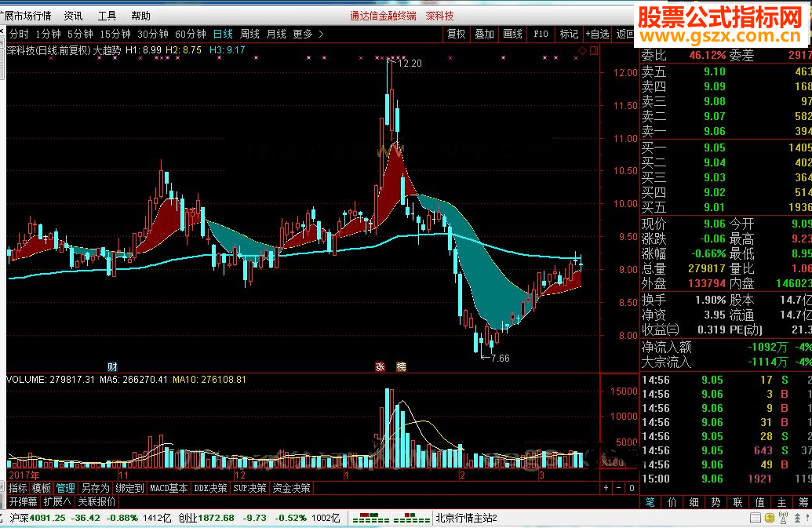Expand the 扩展∧ panel
The width and height of the screenshot is (812, 528).
tap(57, 501)
